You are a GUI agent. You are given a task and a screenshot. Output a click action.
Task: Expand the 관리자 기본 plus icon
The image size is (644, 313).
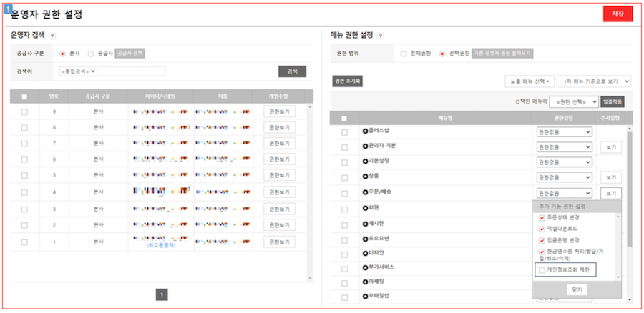pos(365,146)
